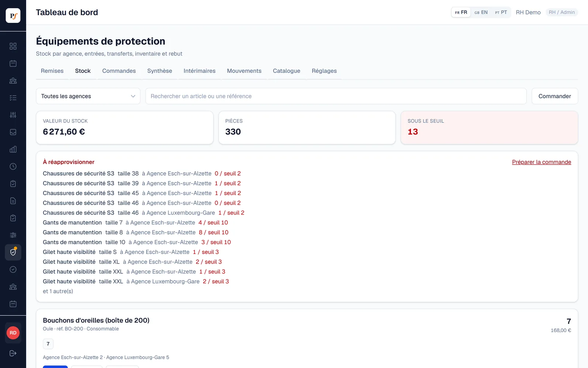Switch language to EN
Viewport: 588px width, 368px height.
click(x=481, y=12)
